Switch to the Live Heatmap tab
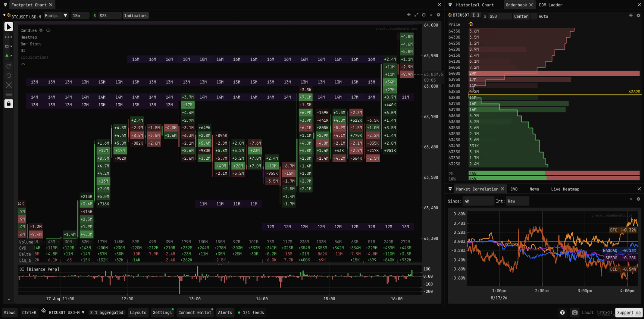 point(565,189)
